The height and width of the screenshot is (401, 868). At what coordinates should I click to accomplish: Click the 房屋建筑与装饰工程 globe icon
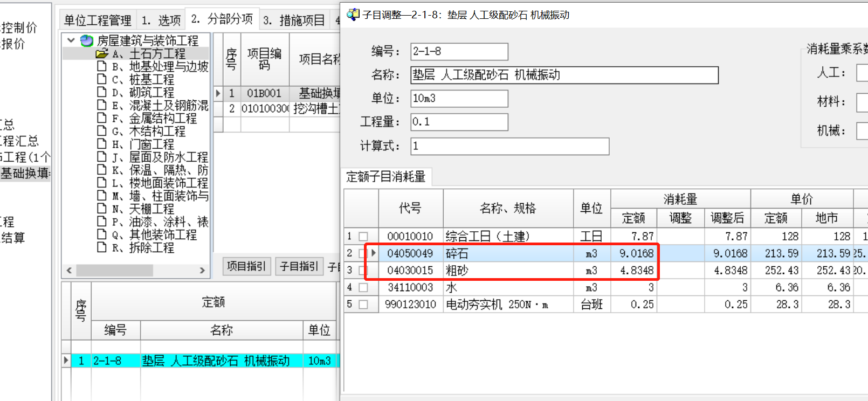click(x=86, y=40)
